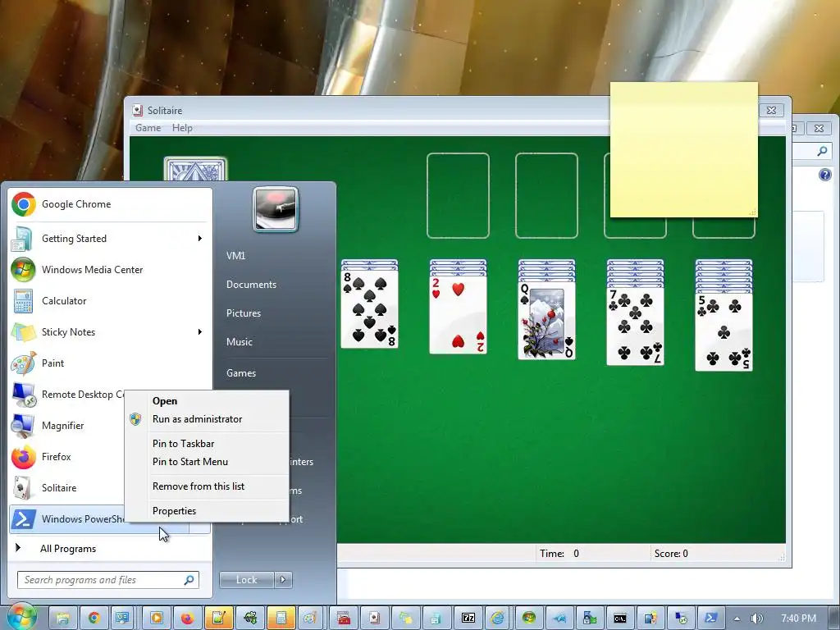Click the Windows Start orb
Screen dimensions: 840x630
(x=21, y=616)
